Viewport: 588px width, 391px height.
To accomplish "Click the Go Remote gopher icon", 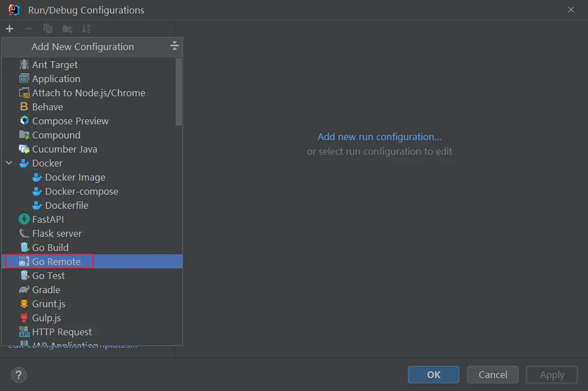I will [x=24, y=262].
